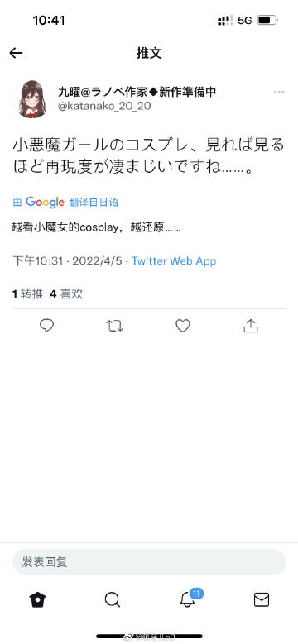Tap the tweet timestamp 下午10:31
Image resolution: width=298 pixels, height=644 pixels.
coord(38,260)
